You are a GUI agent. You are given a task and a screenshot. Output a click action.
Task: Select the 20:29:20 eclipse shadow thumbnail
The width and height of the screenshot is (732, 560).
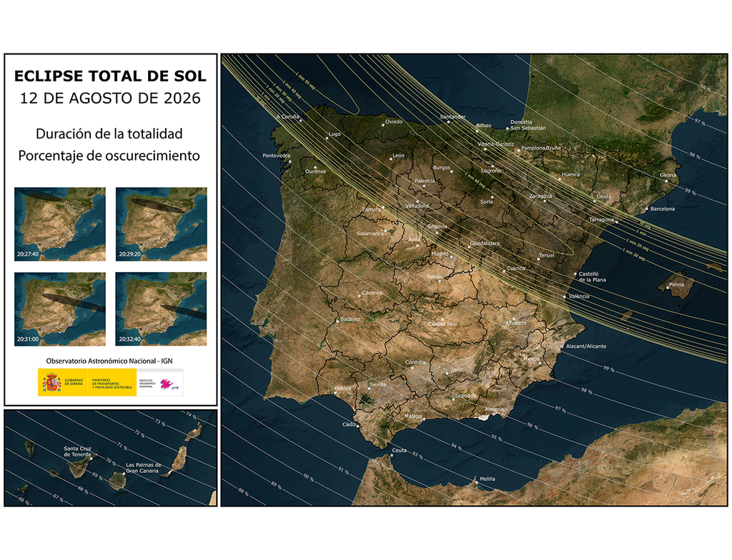162,224
